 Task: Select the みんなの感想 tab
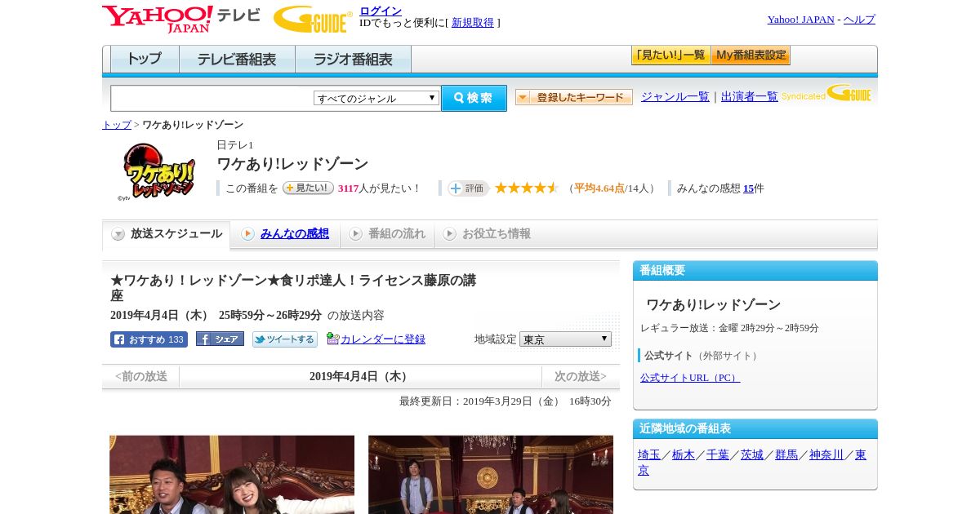pyautogui.click(x=284, y=234)
